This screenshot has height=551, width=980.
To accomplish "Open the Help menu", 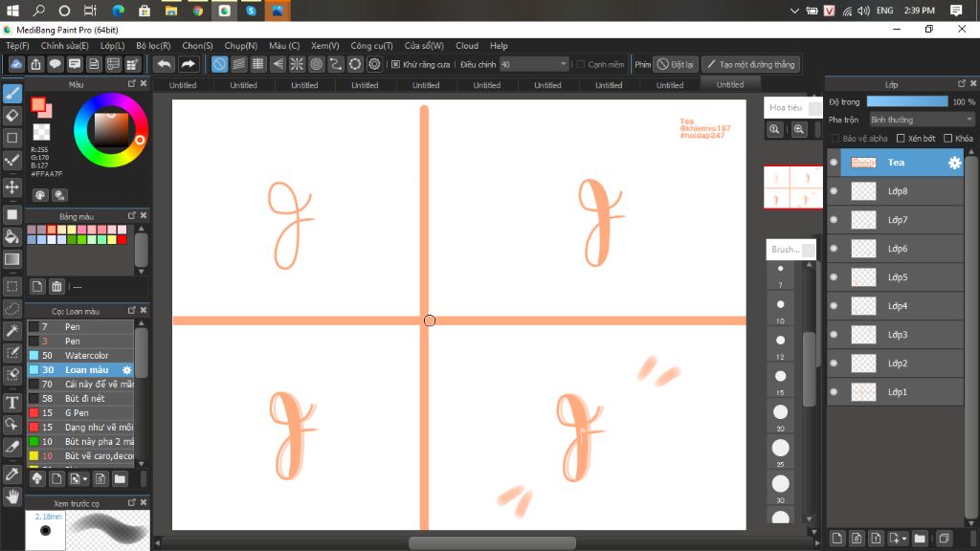I will (499, 46).
